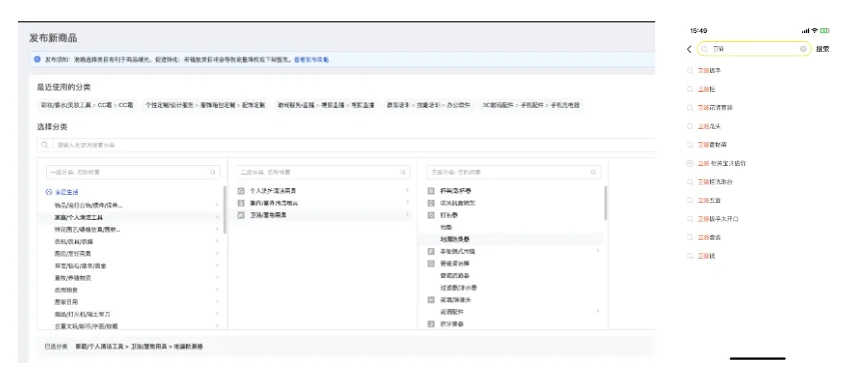Screen dimensions: 868x378
Task: Click the letter index icon beside 花洒/淋浴头
Action: pyautogui.click(x=432, y=300)
